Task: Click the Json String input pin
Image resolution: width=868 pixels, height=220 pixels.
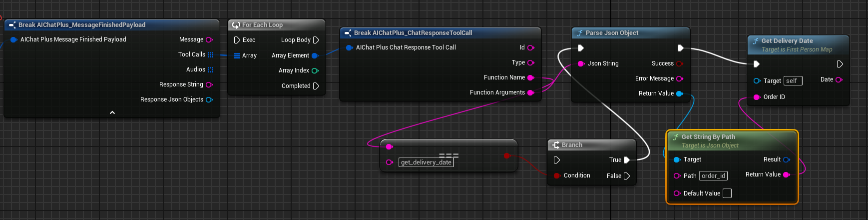Action: tap(581, 63)
